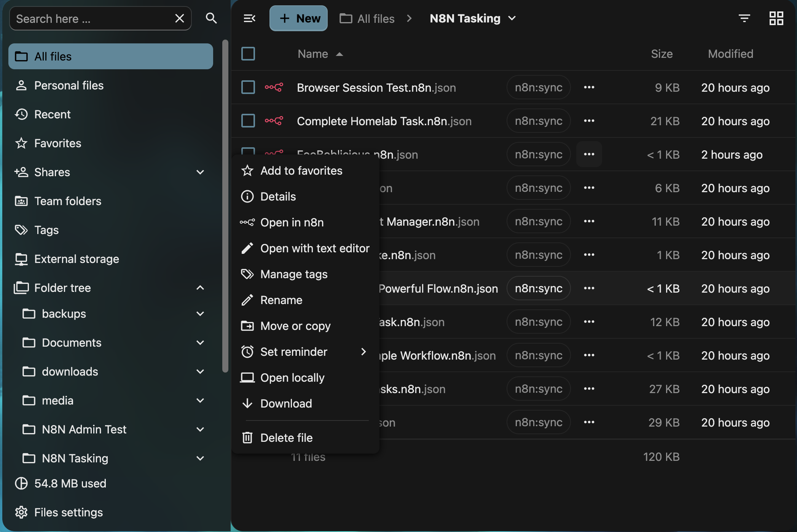Open Tags in sidebar

tap(111, 230)
